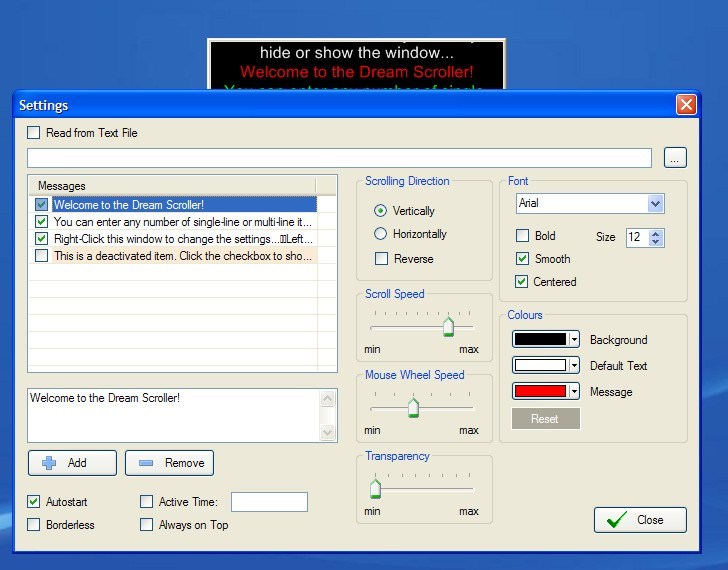Click the Transparency slider thumb
Viewport: 728px width, 570px height.
376,488
